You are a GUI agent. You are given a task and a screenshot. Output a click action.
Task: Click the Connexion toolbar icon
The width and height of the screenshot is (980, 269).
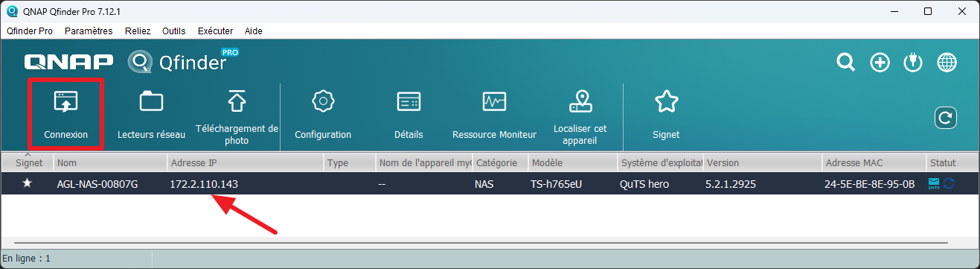pos(65,102)
